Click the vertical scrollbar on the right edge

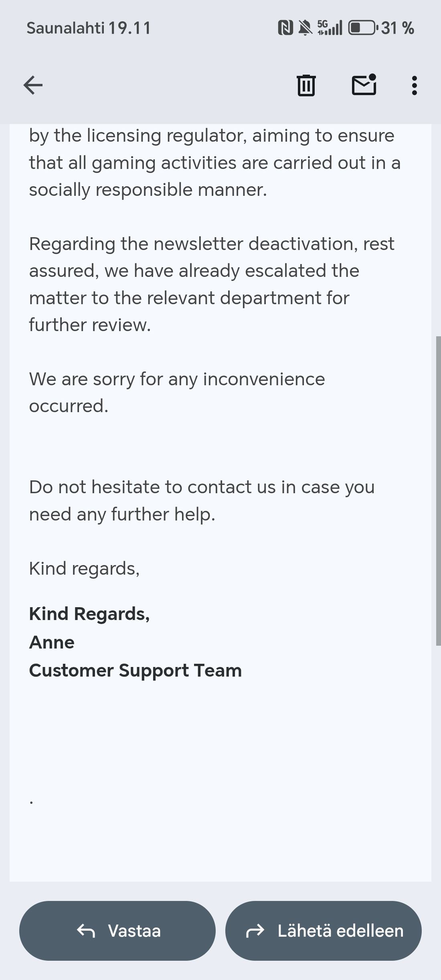[x=438, y=490]
